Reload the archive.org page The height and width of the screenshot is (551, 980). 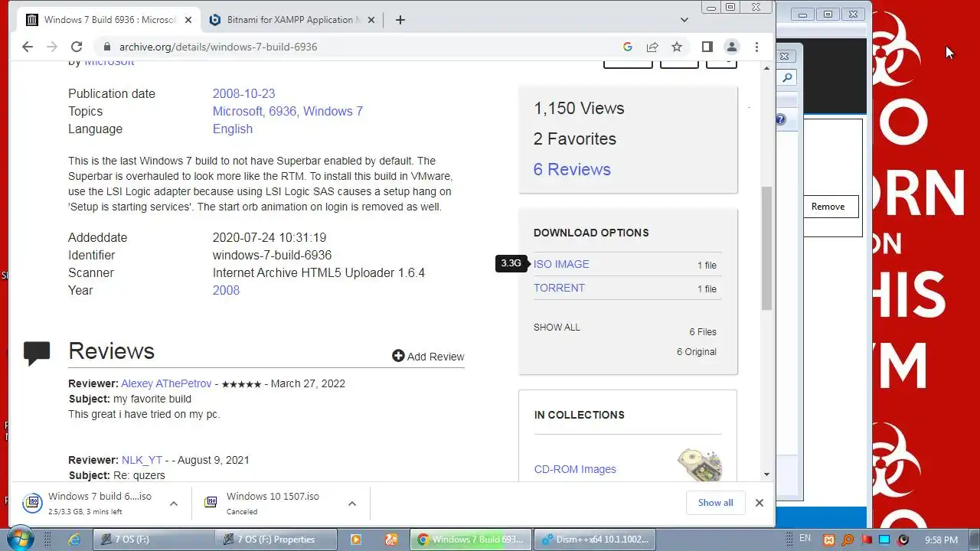(x=76, y=47)
